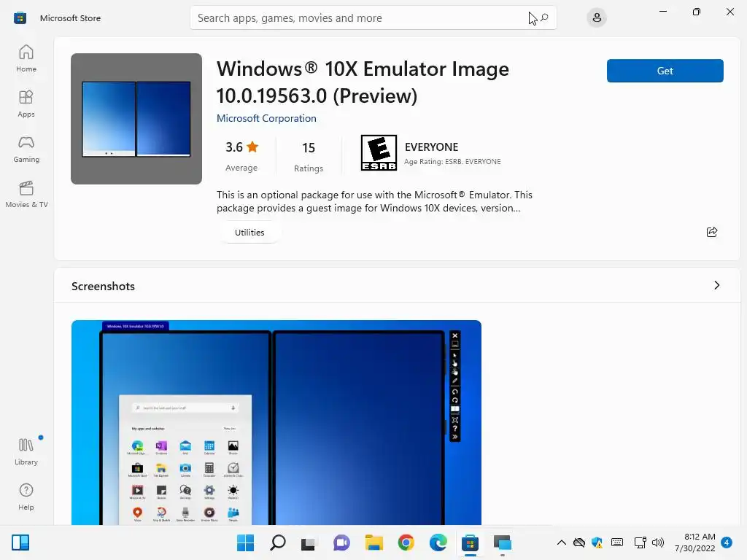747x560 pixels.
Task: Click the 15 Ratings count
Action: click(309, 156)
